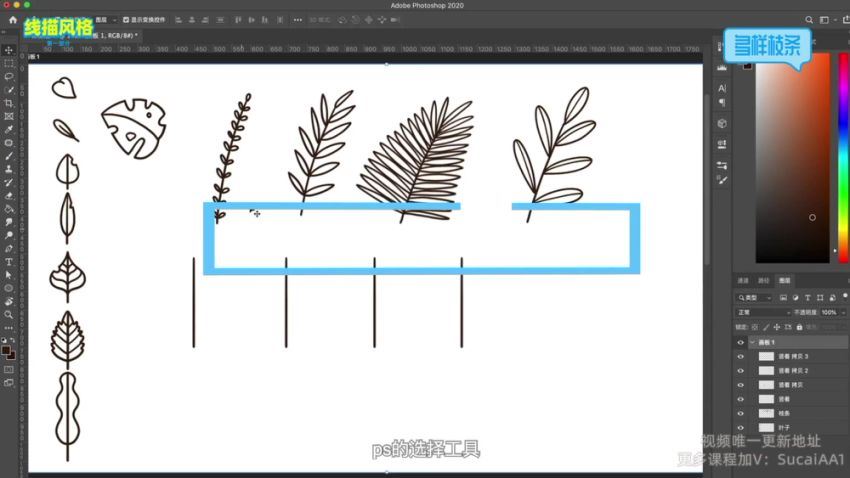Viewport: 850px width, 478px height.
Task: Select the Zoom tool in toolbar
Action: point(8,314)
